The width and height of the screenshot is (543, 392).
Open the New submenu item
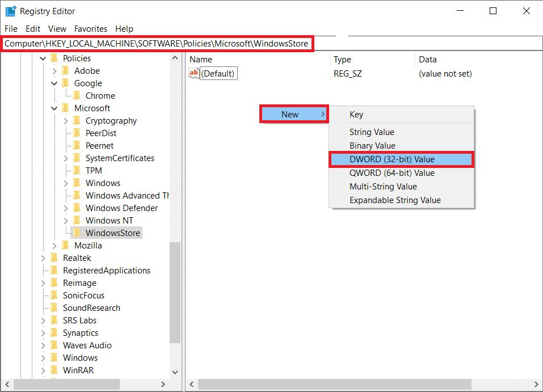pyautogui.click(x=294, y=114)
